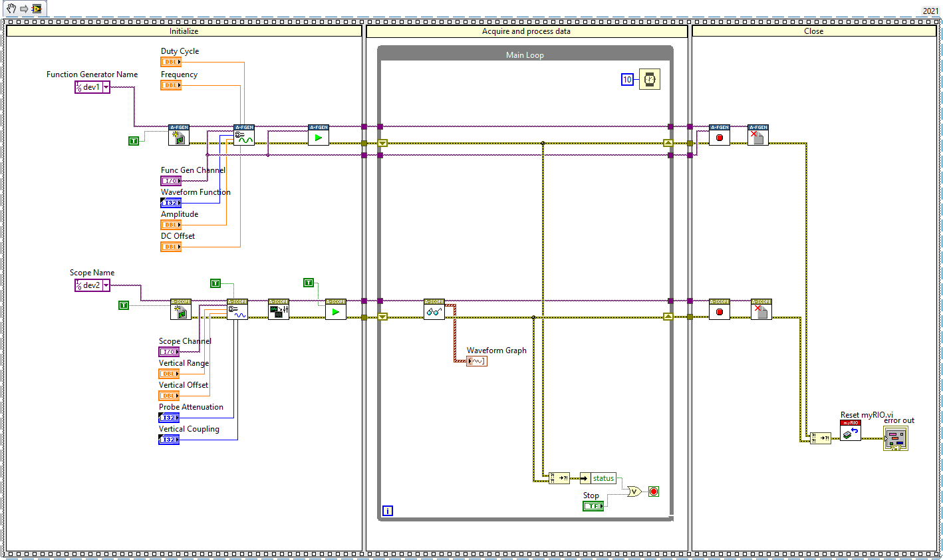
Task: Select the Acquire and process data frame label
Action: pyautogui.click(x=526, y=31)
